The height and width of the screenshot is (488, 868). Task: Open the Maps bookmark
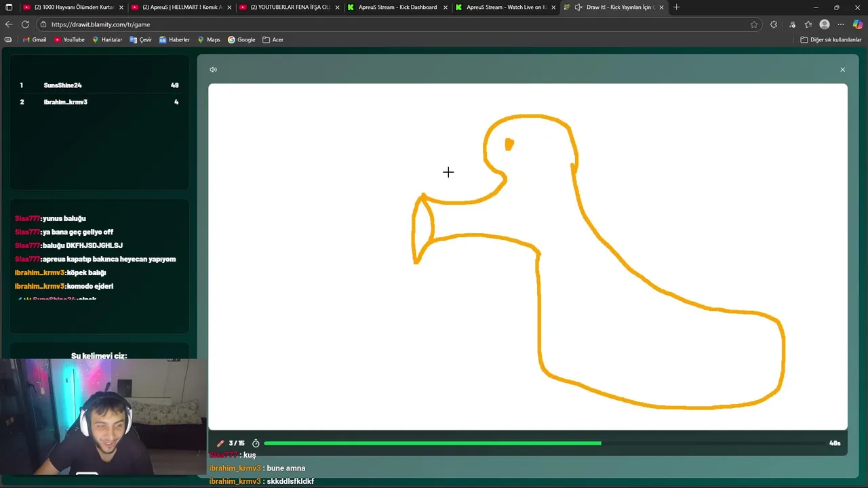(x=209, y=40)
